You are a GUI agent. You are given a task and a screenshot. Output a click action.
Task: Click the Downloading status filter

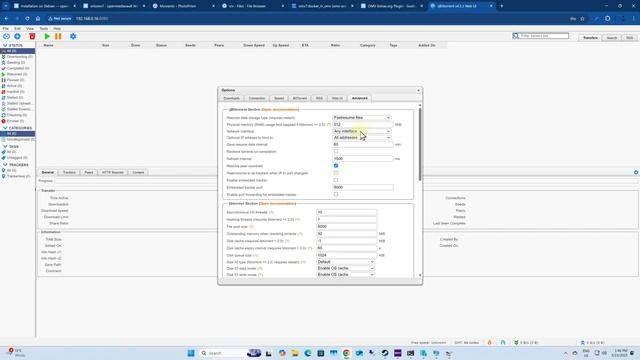click(18, 57)
